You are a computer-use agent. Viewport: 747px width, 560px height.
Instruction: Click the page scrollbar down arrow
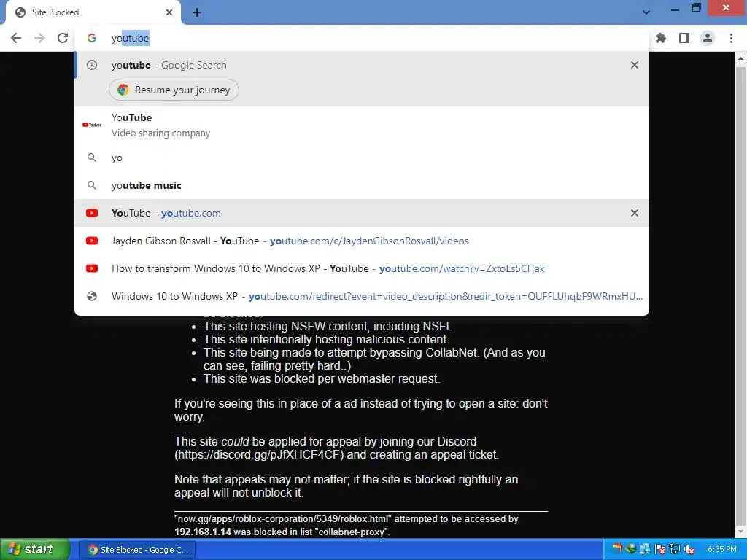click(x=740, y=532)
